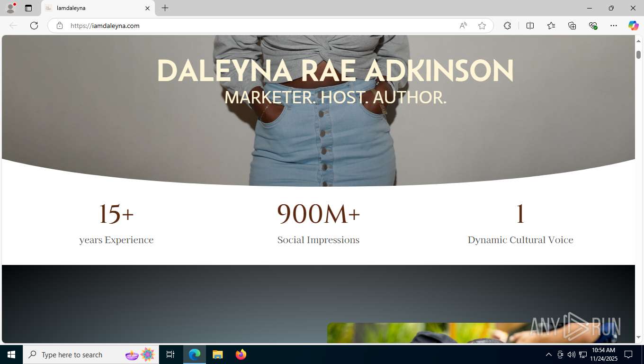The width and height of the screenshot is (644, 364).
Task: Open Microsoft Edge from taskbar
Action: 195,355
